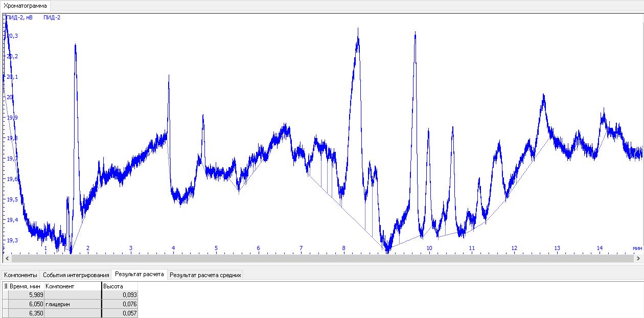This screenshot has width=644, height=318.
Task: Select the time cell 5,989
Action: pyautogui.click(x=26, y=295)
